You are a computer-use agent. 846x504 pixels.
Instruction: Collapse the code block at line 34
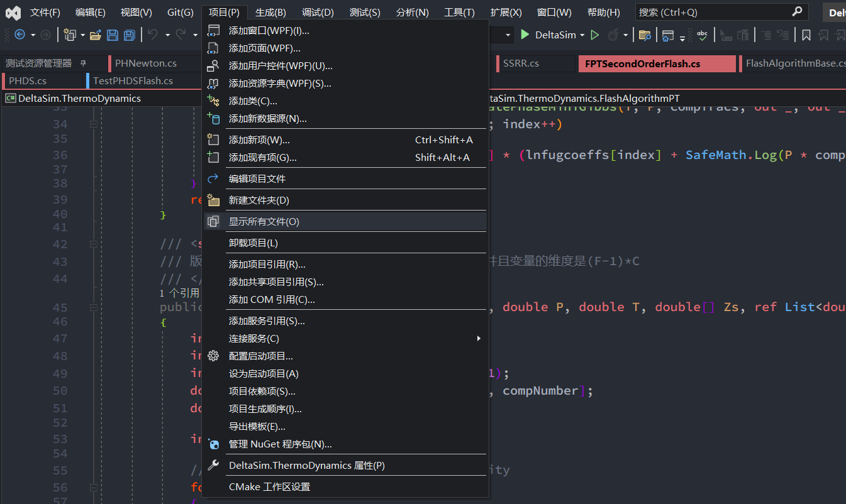pos(93,124)
